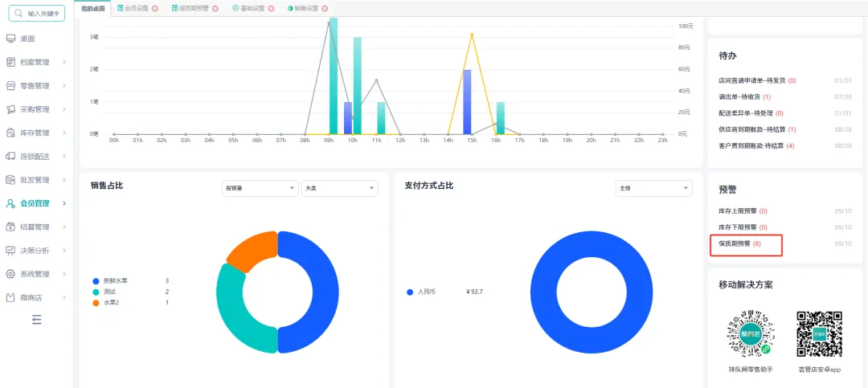Click the 微商店 bag icon
Image resolution: width=868 pixels, height=388 pixels.
10,297
